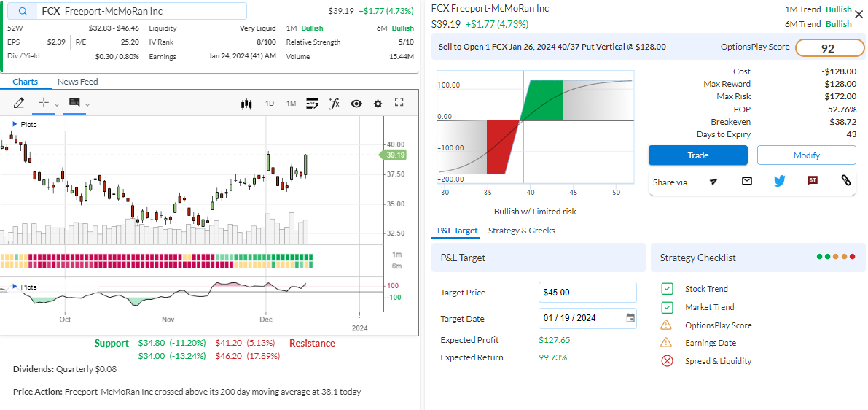
Task: Expand the upper Plots disclosure triangle
Action: [15, 125]
